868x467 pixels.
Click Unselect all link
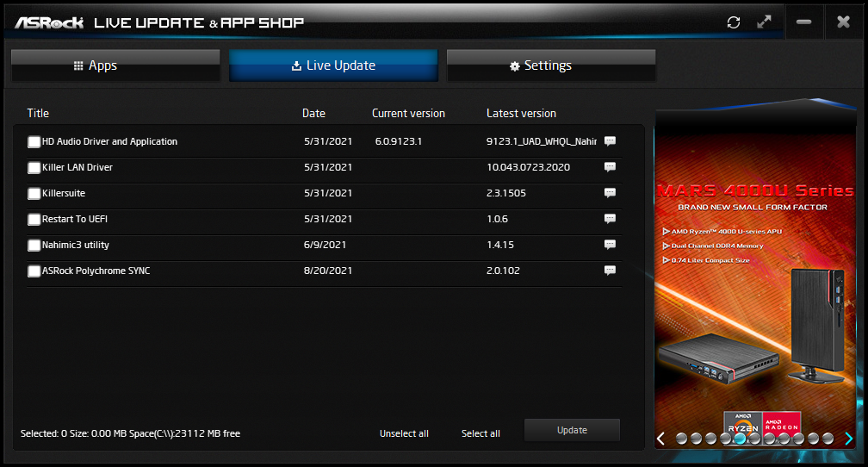404,433
